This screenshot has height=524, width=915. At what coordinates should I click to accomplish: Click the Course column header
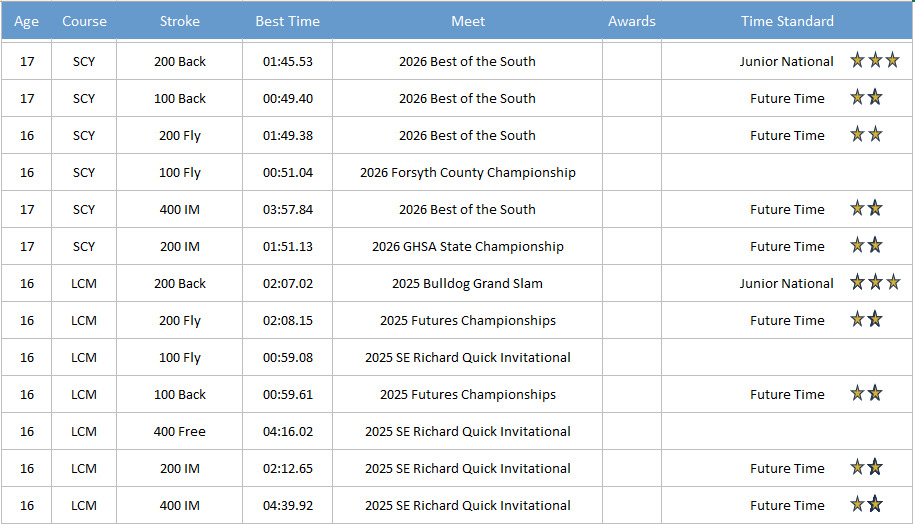click(84, 21)
